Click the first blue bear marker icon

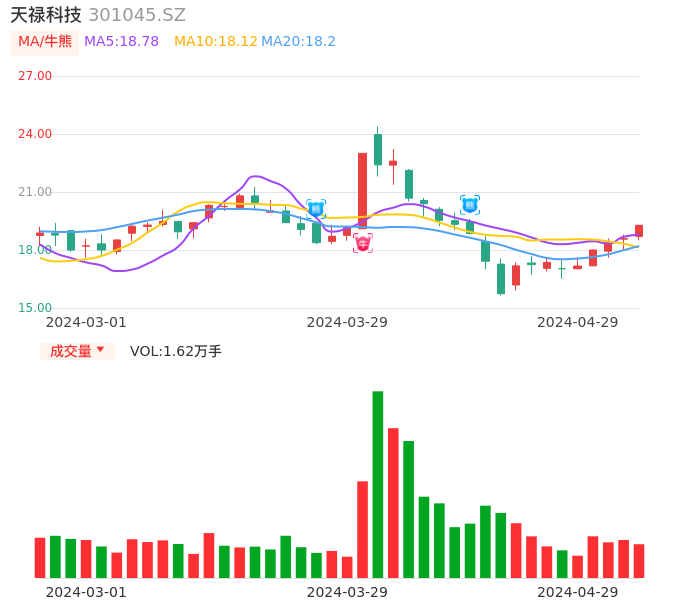point(316,209)
